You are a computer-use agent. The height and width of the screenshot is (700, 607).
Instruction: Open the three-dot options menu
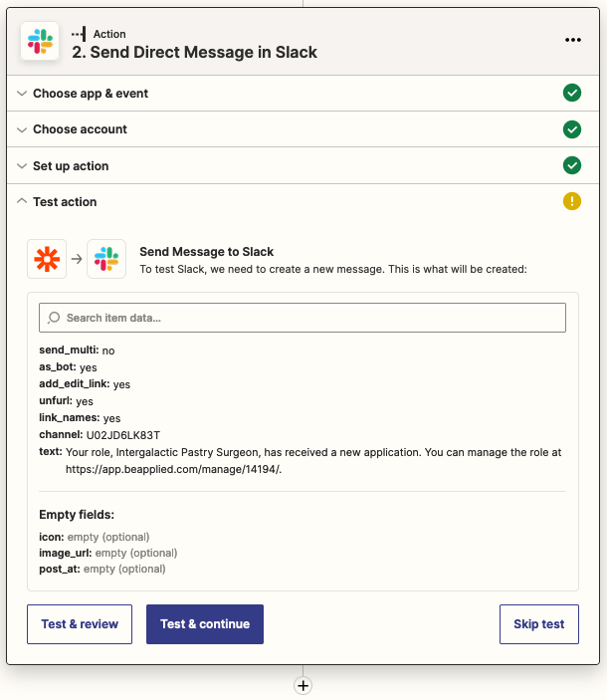click(x=572, y=40)
